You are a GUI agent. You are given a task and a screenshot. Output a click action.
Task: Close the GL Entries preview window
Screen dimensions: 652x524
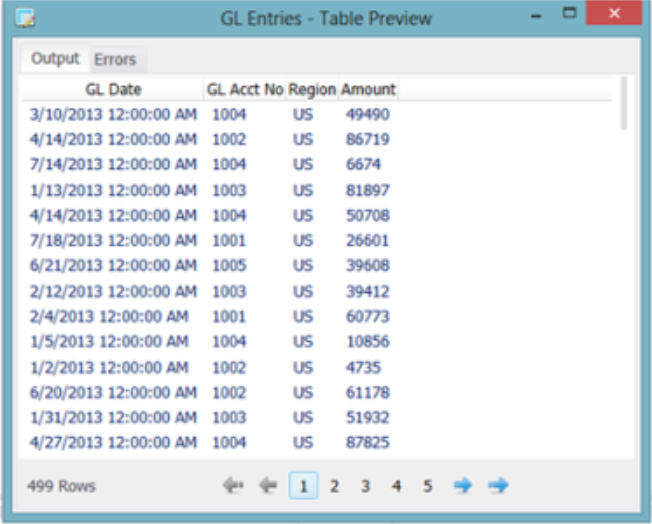[x=614, y=13]
